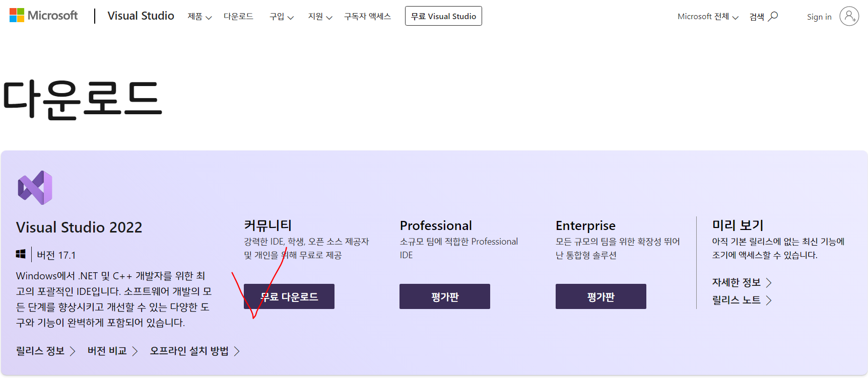The width and height of the screenshot is (868, 386).
Task: Open 자세한 정보 link
Action: pyautogui.click(x=736, y=282)
